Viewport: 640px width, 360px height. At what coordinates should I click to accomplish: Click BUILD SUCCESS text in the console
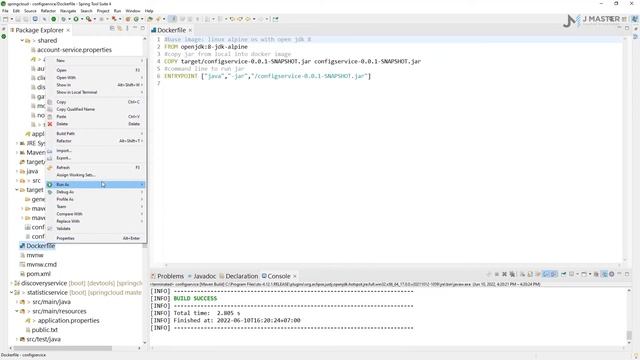(x=195, y=298)
